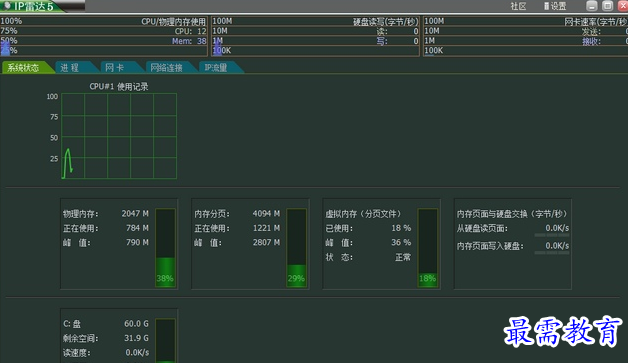Select paging peak value 2807 M

[x=266, y=242]
